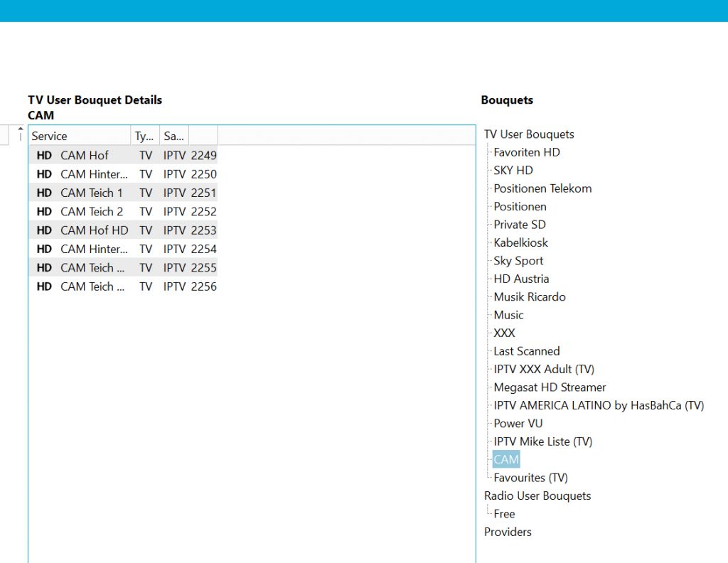Select the CAM Hof HD service name
Viewport: 728px width, 563px height.
(x=95, y=230)
